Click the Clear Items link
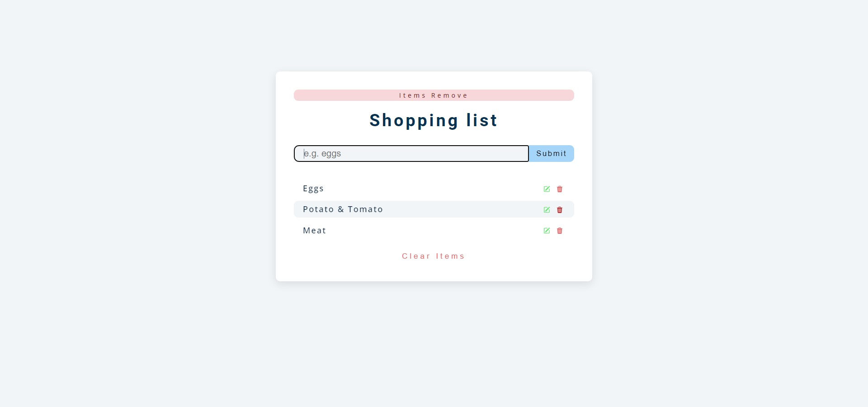The image size is (868, 407). [433, 256]
